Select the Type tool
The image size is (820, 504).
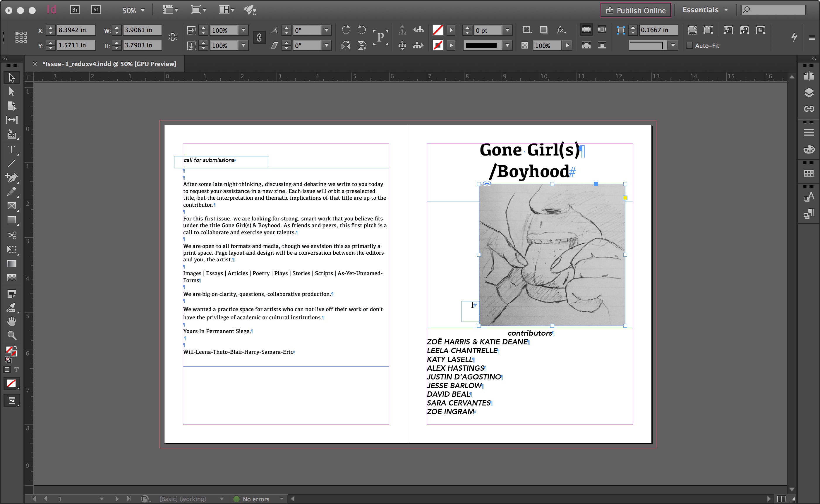[11, 150]
